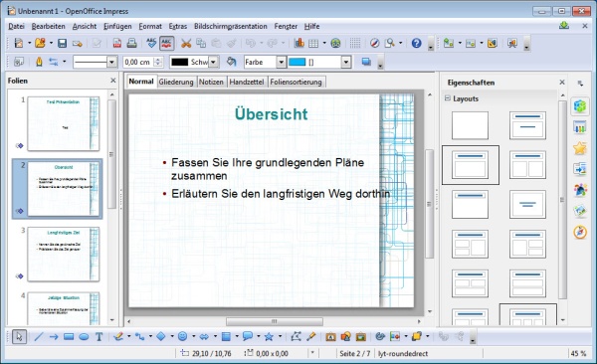Toggle automatic spellcheck ABC button
The width and height of the screenshot is (597, 364).
point(167,43)
